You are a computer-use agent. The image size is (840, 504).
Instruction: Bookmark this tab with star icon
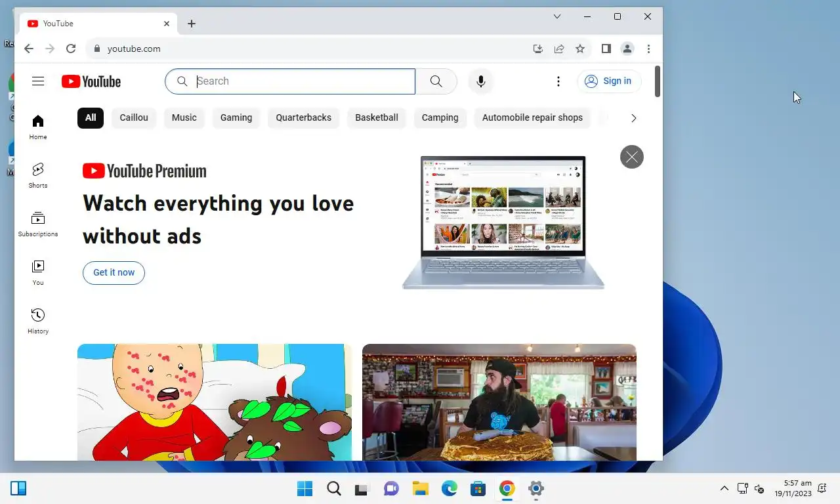tap(580, 49)
